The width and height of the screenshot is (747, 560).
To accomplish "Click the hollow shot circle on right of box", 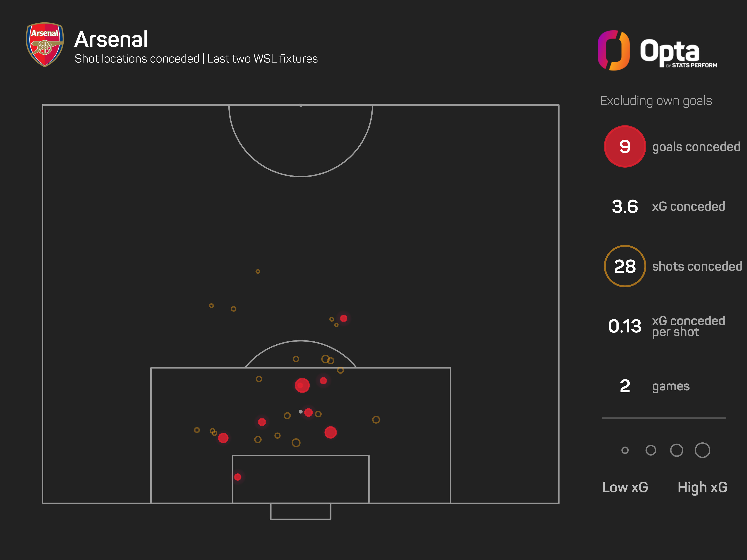I will coord(376,420).
